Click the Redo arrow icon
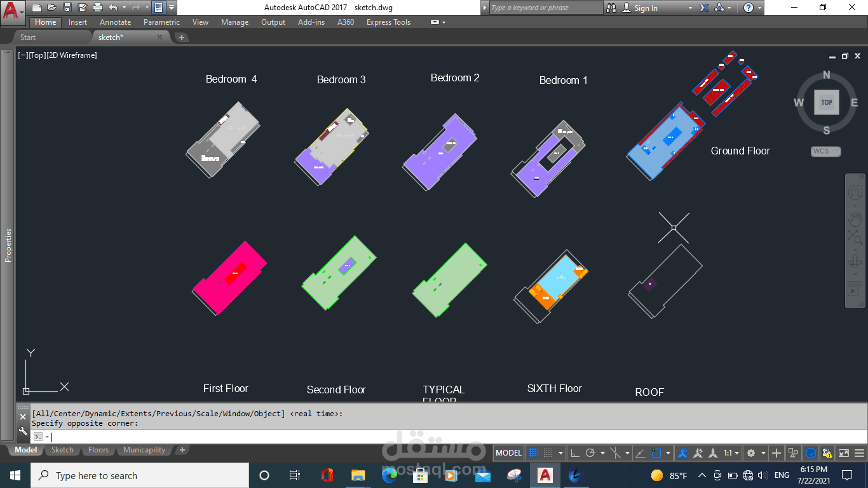The image size is (868, 488). point(136,8)
